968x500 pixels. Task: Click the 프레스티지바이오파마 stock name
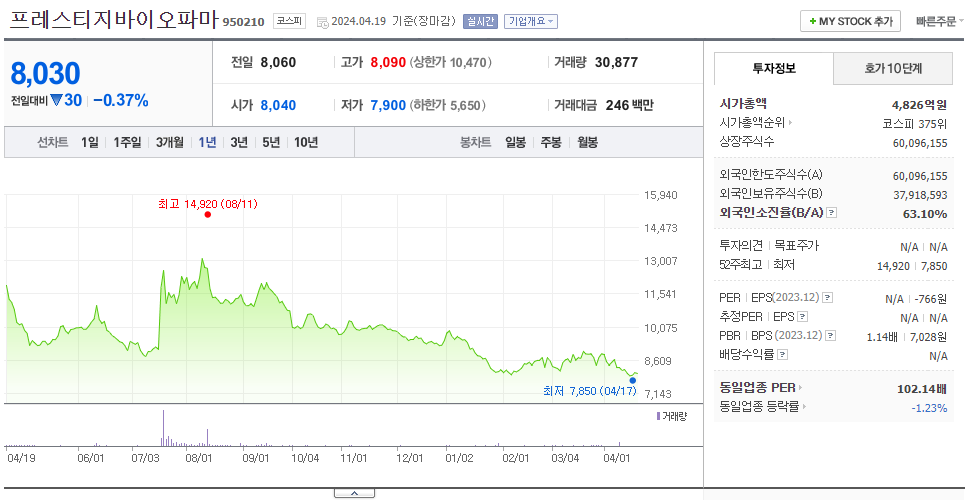(114, 20)
